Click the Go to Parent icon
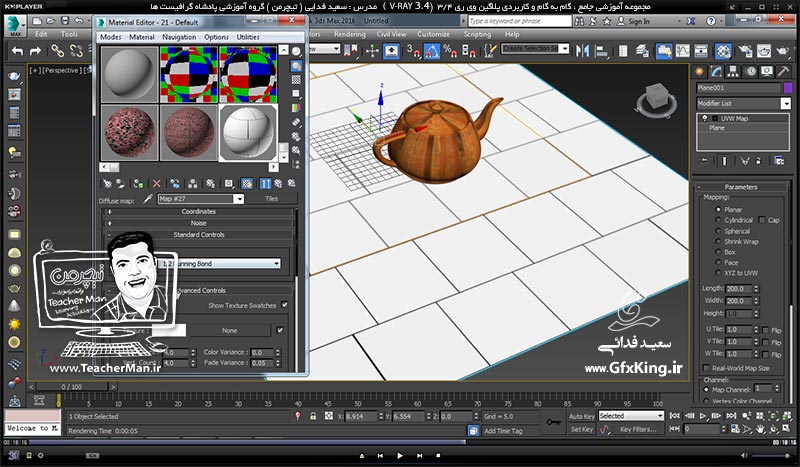 coord(278,184)
